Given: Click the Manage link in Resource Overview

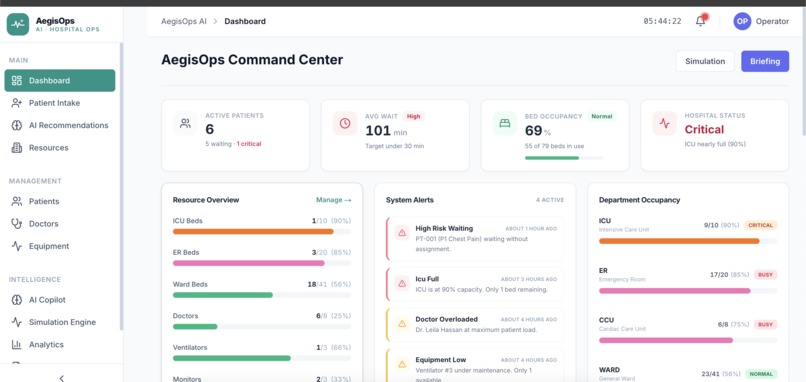Looking at the screenshot, I should pos(334,200).
